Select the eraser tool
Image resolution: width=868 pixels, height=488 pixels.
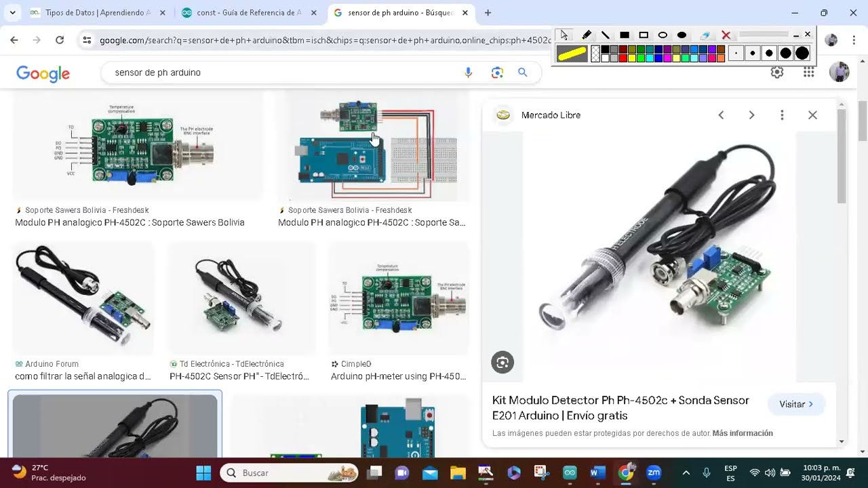(x=705, y=35)
